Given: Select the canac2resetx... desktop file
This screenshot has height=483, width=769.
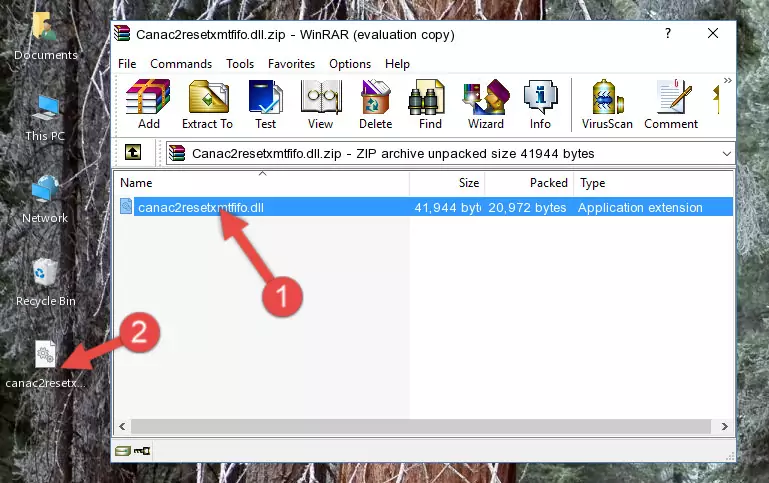Looking at the screenshot, I should click(x=45, y=365).
